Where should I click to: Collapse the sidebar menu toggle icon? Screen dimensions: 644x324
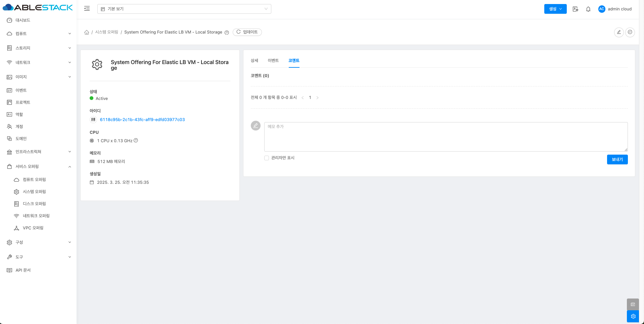[x=87, y=9]
